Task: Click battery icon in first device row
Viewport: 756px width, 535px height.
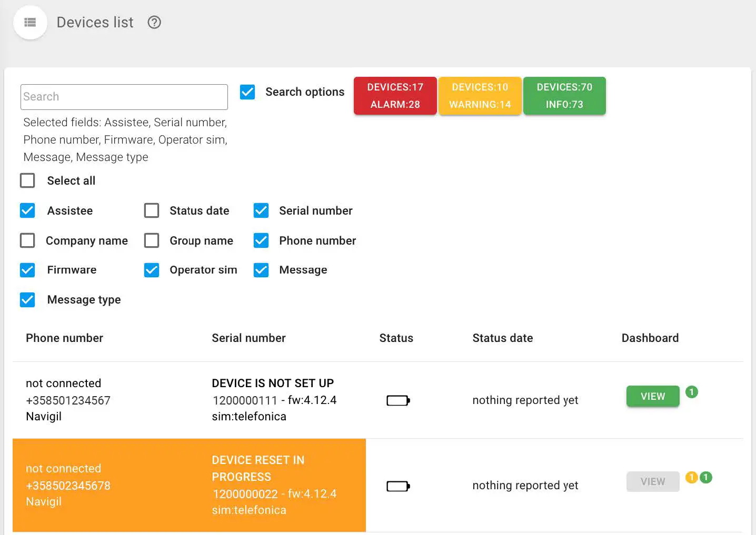Action: [398, 401]
